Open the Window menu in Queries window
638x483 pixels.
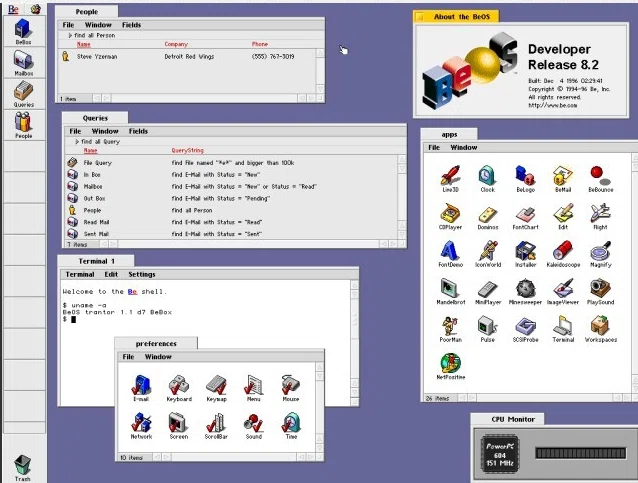click(105, 131)
